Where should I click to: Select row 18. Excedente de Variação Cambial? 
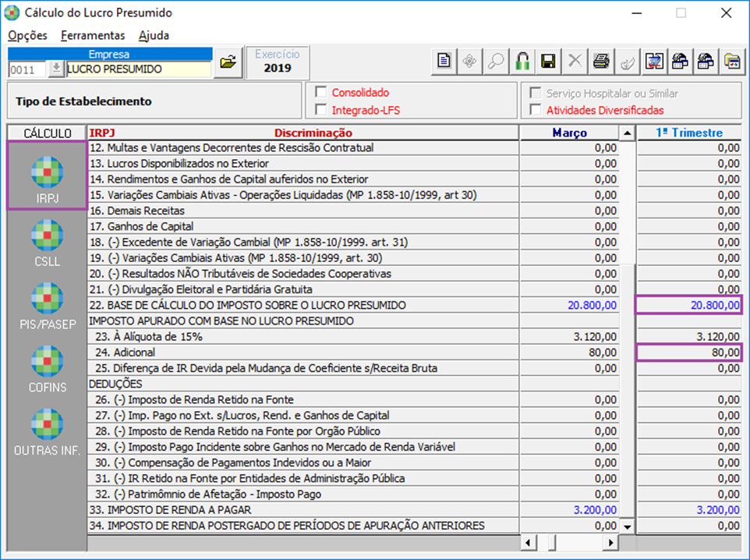coord(303,243)
